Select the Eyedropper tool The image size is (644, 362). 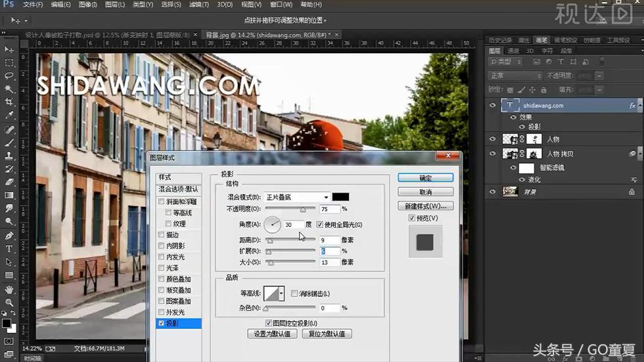[9, 115]
